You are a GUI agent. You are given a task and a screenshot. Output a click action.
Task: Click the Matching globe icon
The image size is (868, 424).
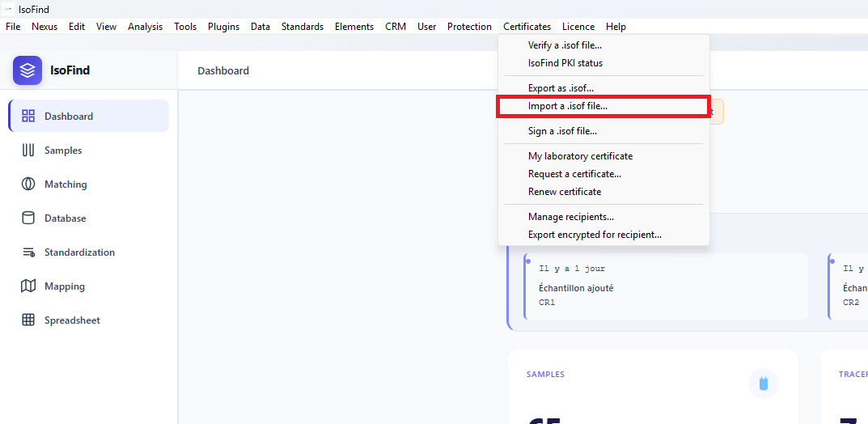coord(28,184)
